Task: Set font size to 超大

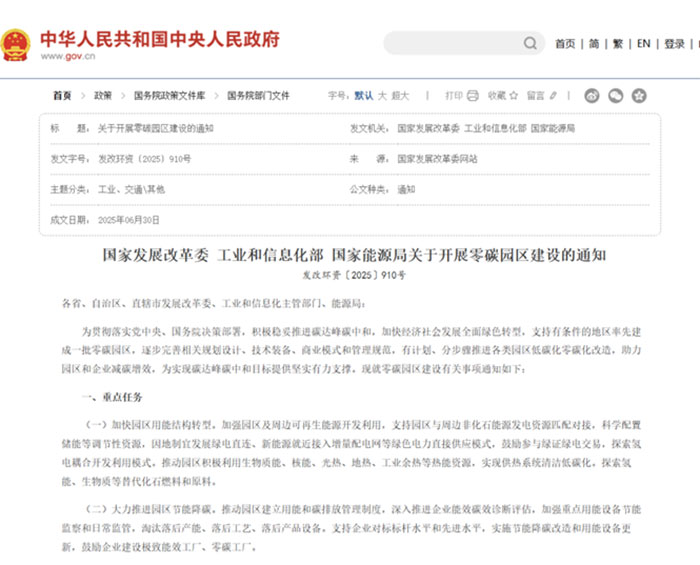Action: click(x=400, y=96)
